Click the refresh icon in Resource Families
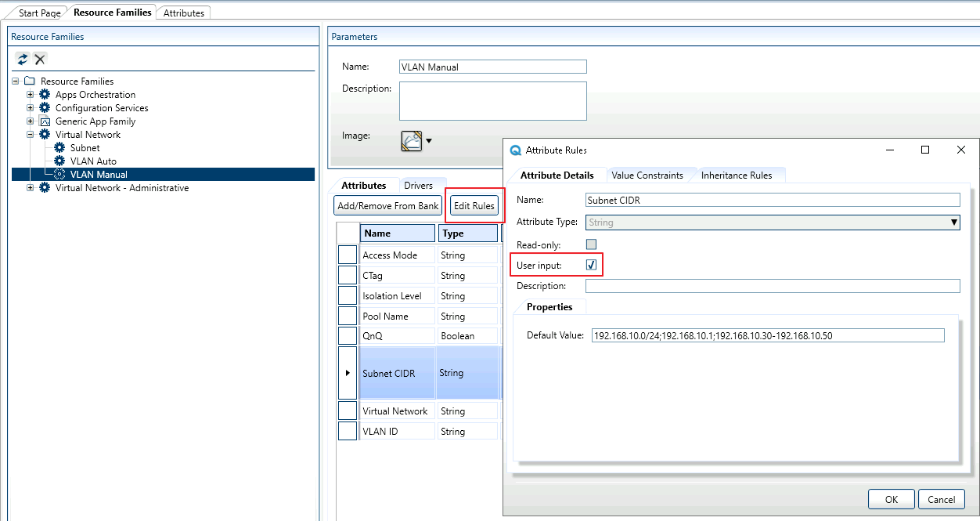980x521 pixels. (x=23, y=60)
